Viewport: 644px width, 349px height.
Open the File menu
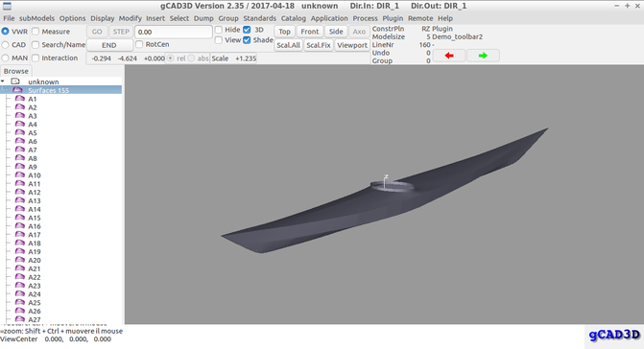(x=9, y=18)
